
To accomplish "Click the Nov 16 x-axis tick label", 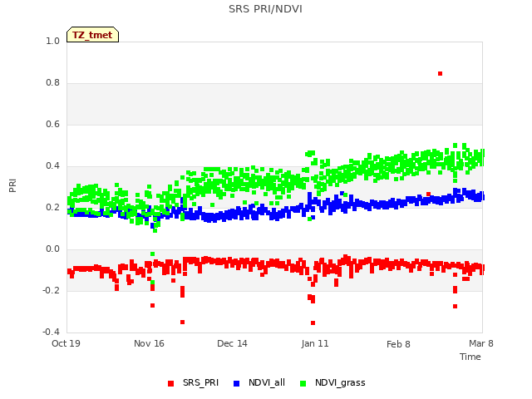I will (x=149, y=343).
